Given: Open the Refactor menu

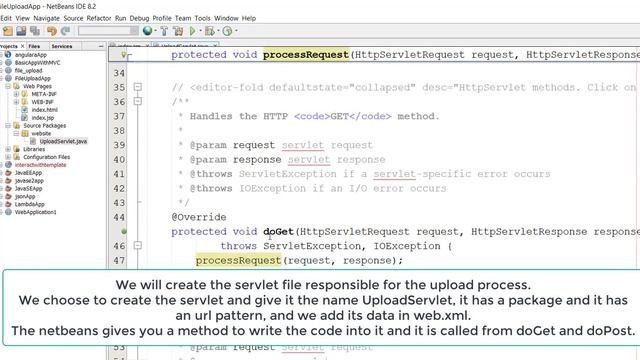Looking at the screenshot, I should pyautogui.click(x=99, y=18).
